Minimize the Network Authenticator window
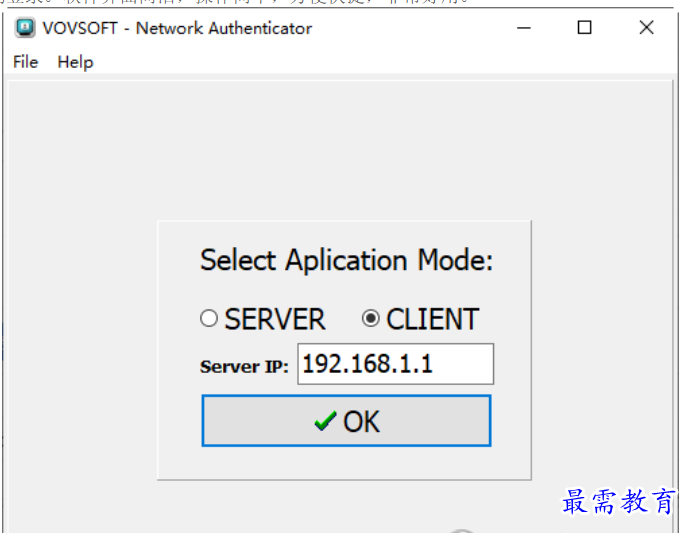The image size is (684, 533). 524,28
